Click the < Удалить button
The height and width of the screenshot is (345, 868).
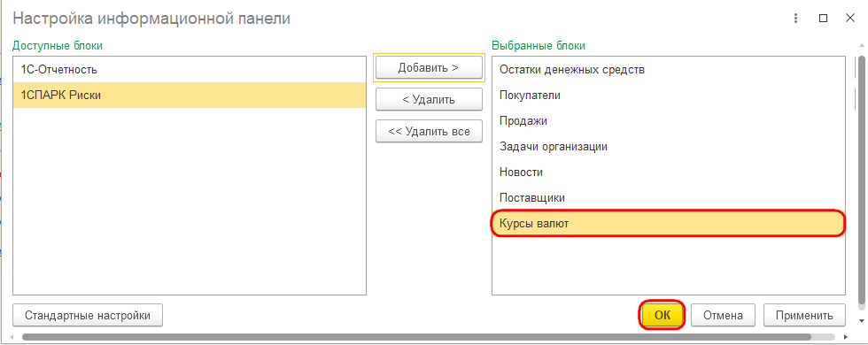(429, 99)
